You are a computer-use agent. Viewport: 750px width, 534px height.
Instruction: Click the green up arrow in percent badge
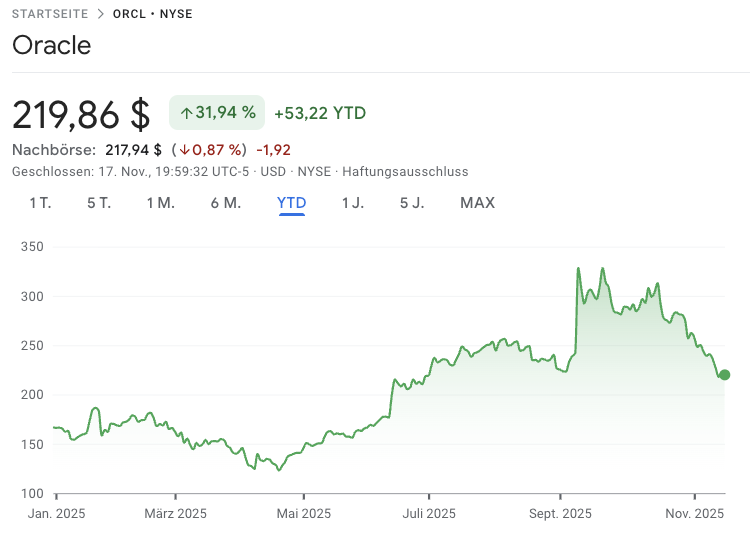click(x=186, y=113)
